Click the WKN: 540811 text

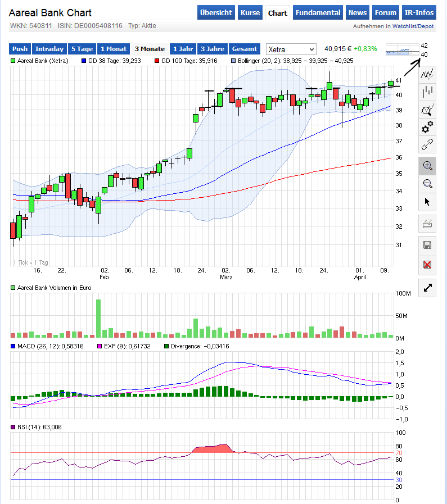tap(31, 26)
